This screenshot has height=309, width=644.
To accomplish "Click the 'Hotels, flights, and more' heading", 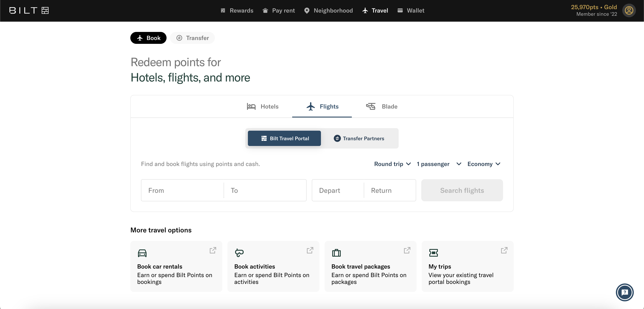I will [x=190, y=78].
